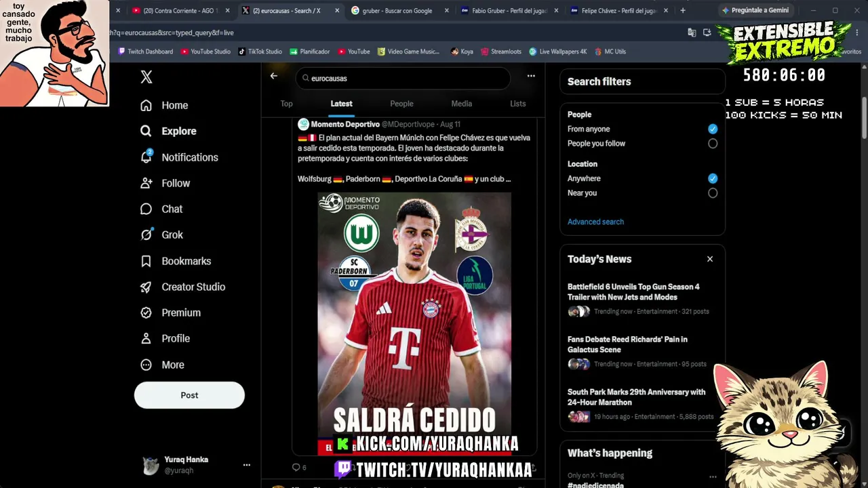Open Creator Studio in the sidebar
Screen dimensions: 868x488
182,287
